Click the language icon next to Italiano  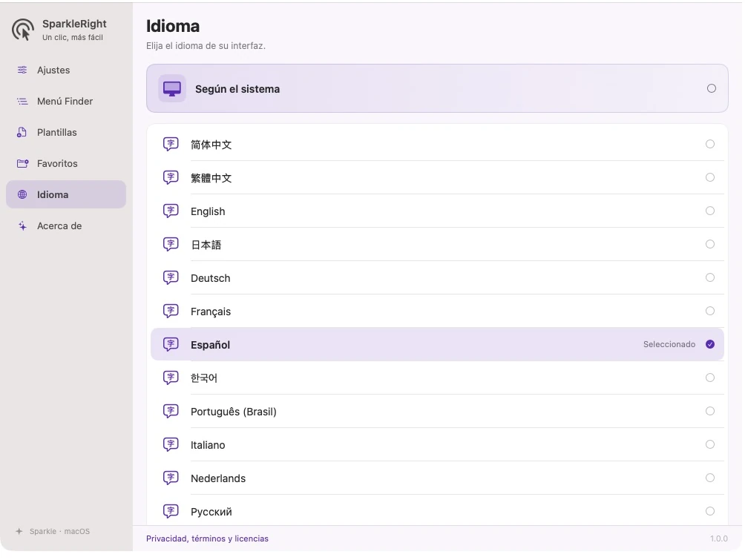171,444
